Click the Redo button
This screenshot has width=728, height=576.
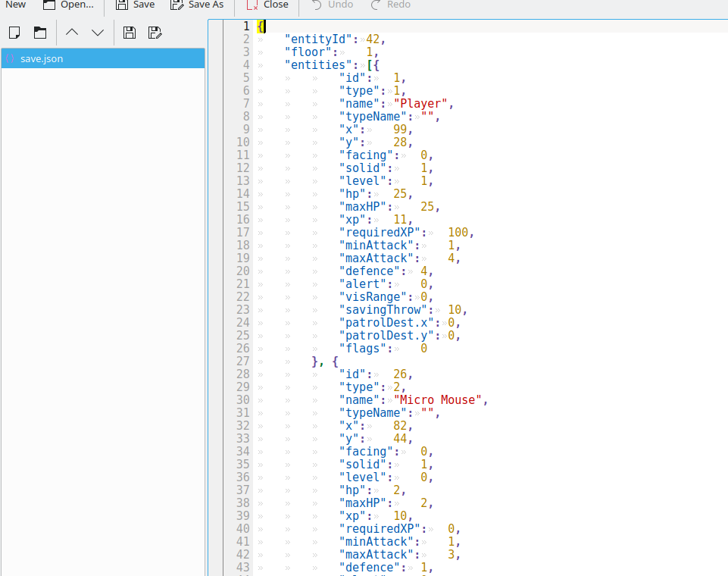coord(390,5)
